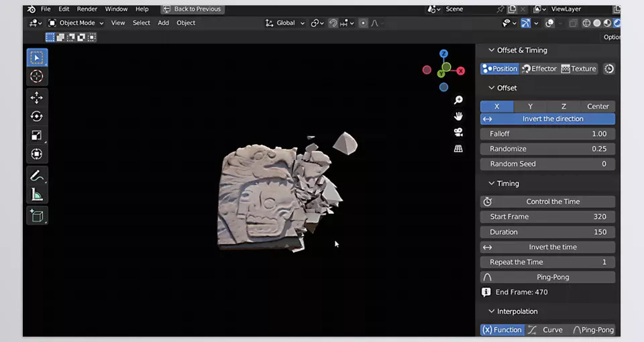Click the new scene icon
The height and width of the screenshot is (342, 644).
coord(512,9)
